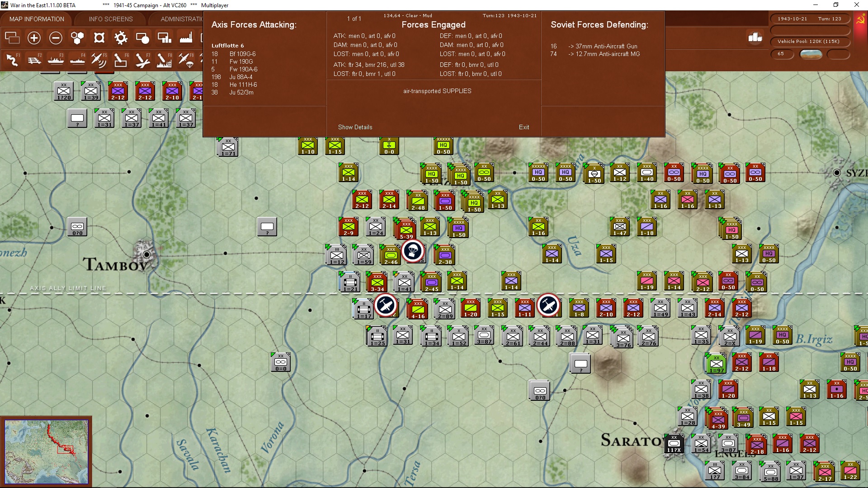868x488 pixels.
Task: Select the F1 movement mode icon
Action: click(12, 60)
